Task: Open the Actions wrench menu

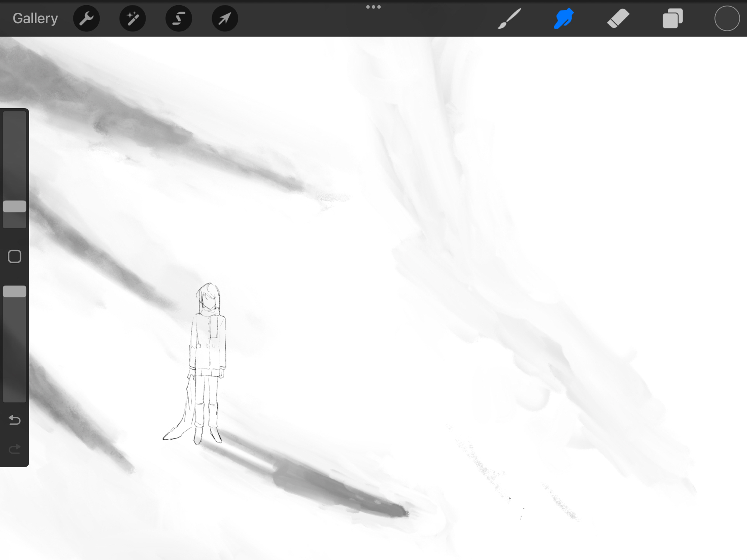Action: (86, 18)
